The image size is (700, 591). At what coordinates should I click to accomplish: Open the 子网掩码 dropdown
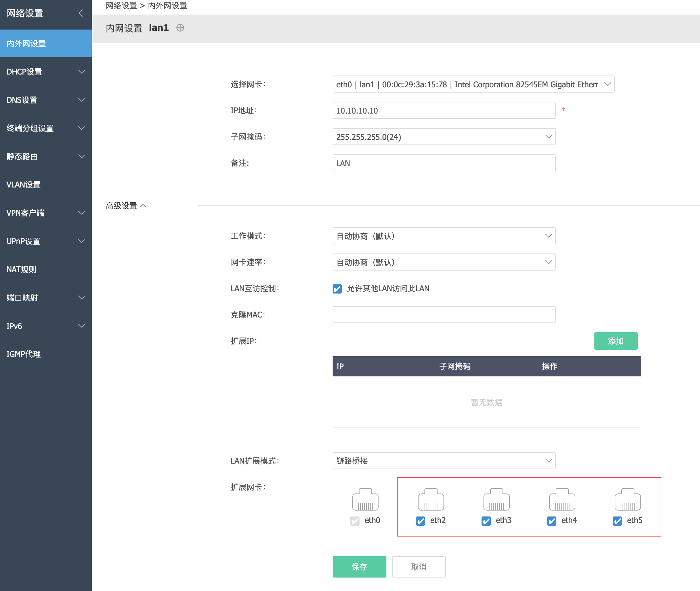(x=443, y=137)
